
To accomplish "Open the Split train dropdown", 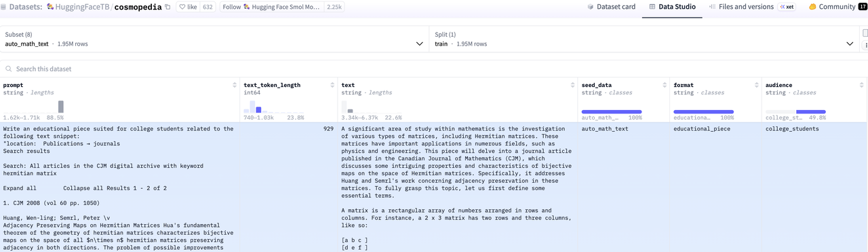I will (644, 39).
